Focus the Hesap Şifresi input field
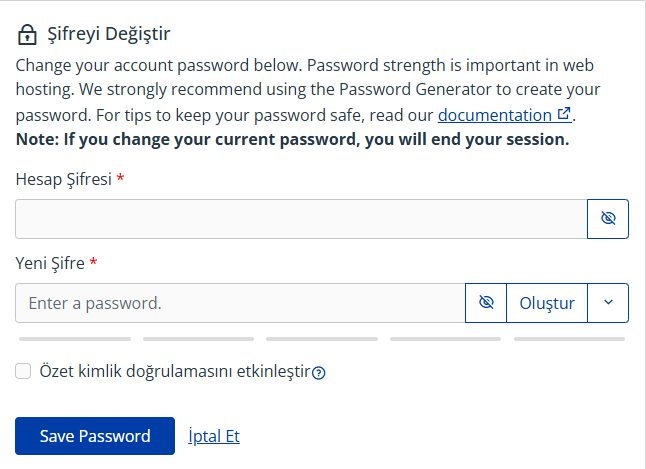 pyautogui.click(x=300, y=219)
